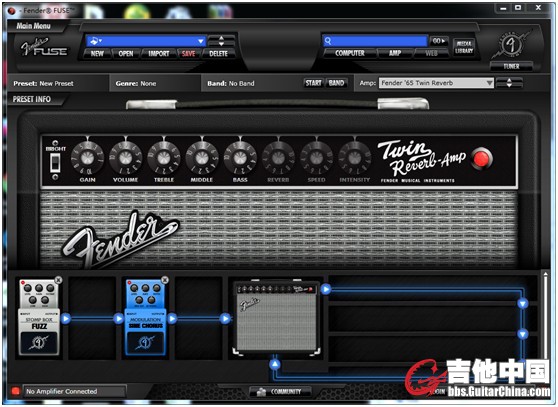Click the Band button
Image resolution: width=558 pixels, height=407 pixels.
(336, 83)
